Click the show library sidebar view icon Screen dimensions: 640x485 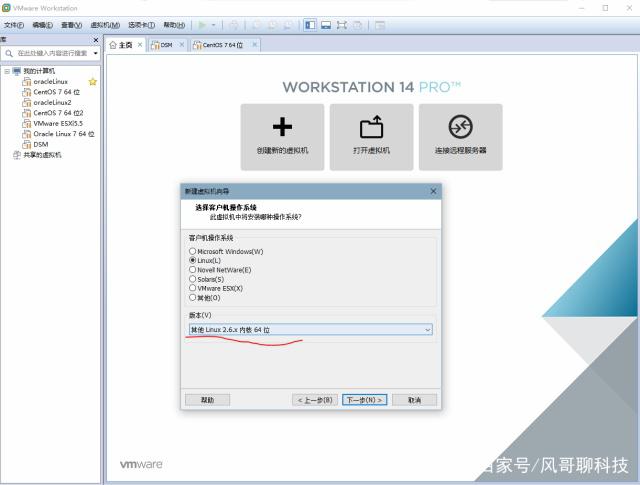coord(310,24)
